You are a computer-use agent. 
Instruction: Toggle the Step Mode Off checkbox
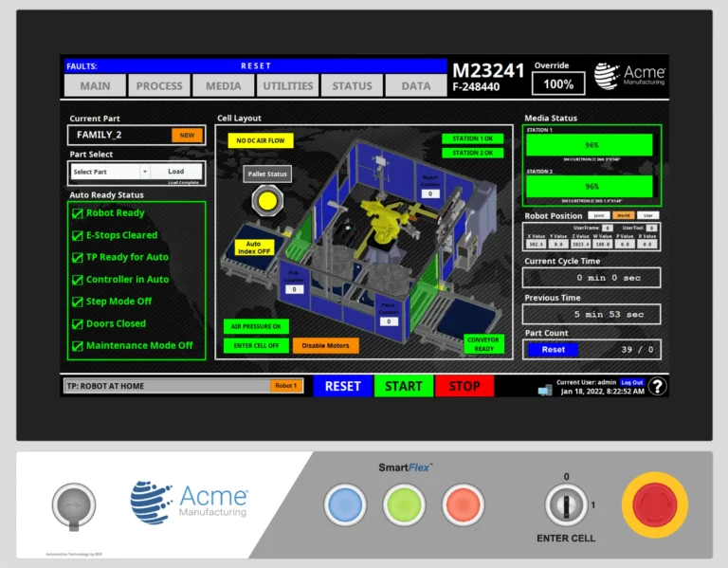(x=77, y=302)
